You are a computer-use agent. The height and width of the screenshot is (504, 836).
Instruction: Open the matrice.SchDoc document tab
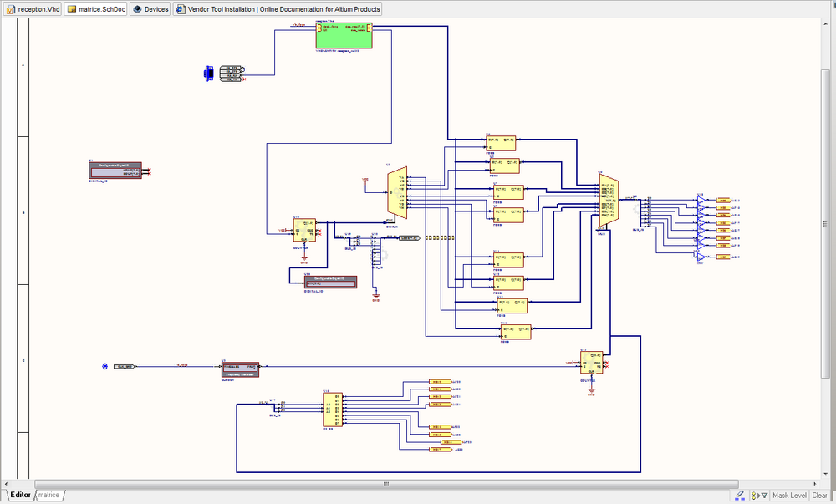click(96, 9)
